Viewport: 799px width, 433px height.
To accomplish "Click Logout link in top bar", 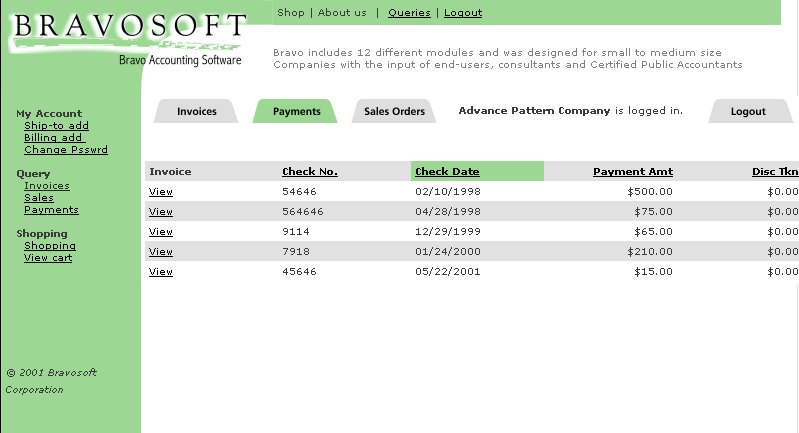I will click(x=462, y=13).
